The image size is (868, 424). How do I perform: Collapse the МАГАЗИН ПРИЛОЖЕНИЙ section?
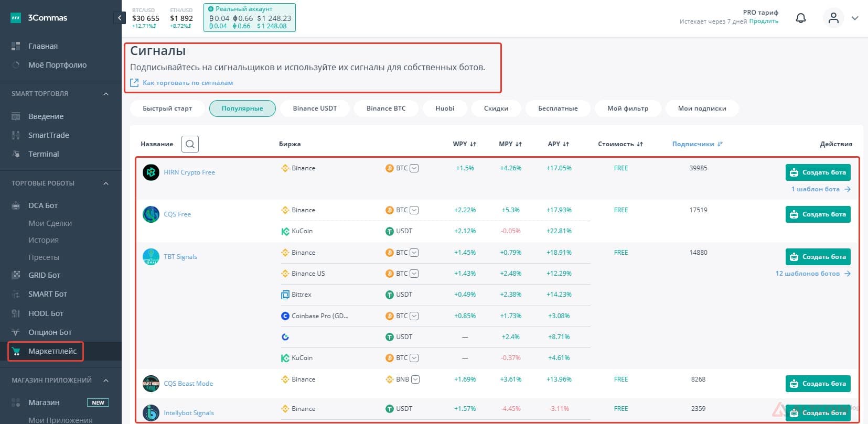click(106, 380)
